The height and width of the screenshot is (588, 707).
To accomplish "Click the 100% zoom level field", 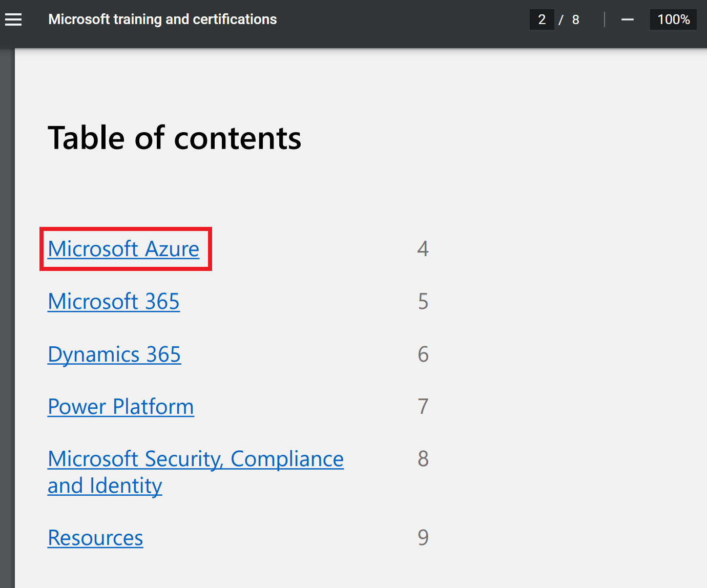I will tap(673, 19).
